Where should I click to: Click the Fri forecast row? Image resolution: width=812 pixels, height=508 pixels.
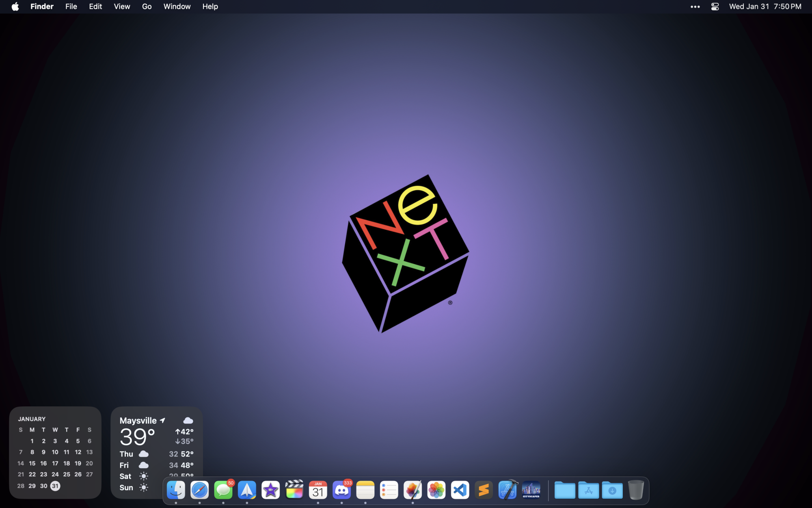[156, 465]
